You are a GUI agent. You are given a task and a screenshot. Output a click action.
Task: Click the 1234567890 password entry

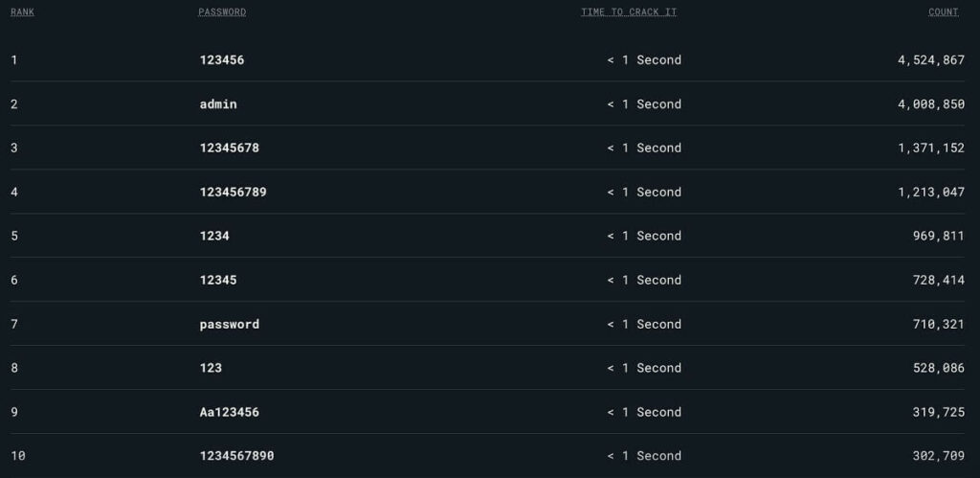237,456
